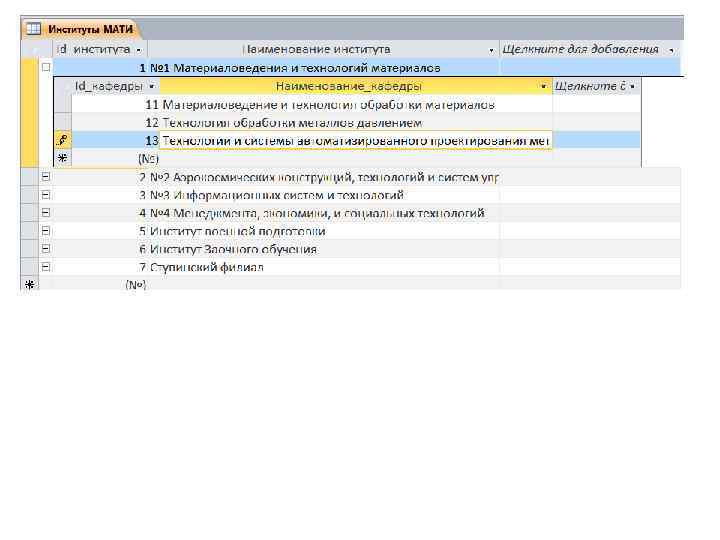Image resolution: width=720 pixels, height=540 pixels.
Task: Expand row 7 Ступинский филиал
Action: pyautogui.click(x=45, y=266)
